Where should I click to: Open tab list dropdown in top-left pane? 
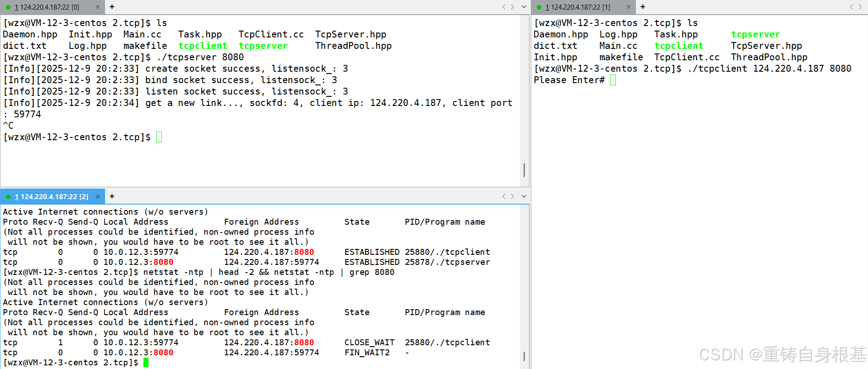pyautogui.click(x=524, y=7)
